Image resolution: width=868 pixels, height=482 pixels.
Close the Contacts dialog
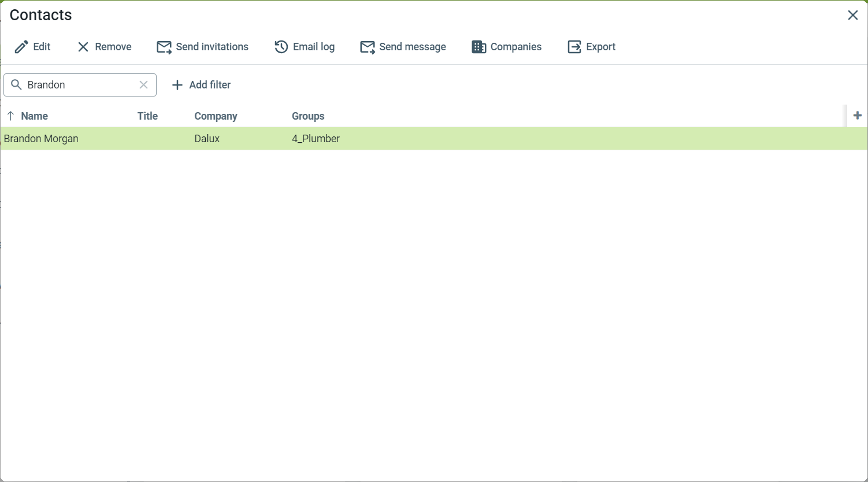pyautogui.click(x=852, y=16)
